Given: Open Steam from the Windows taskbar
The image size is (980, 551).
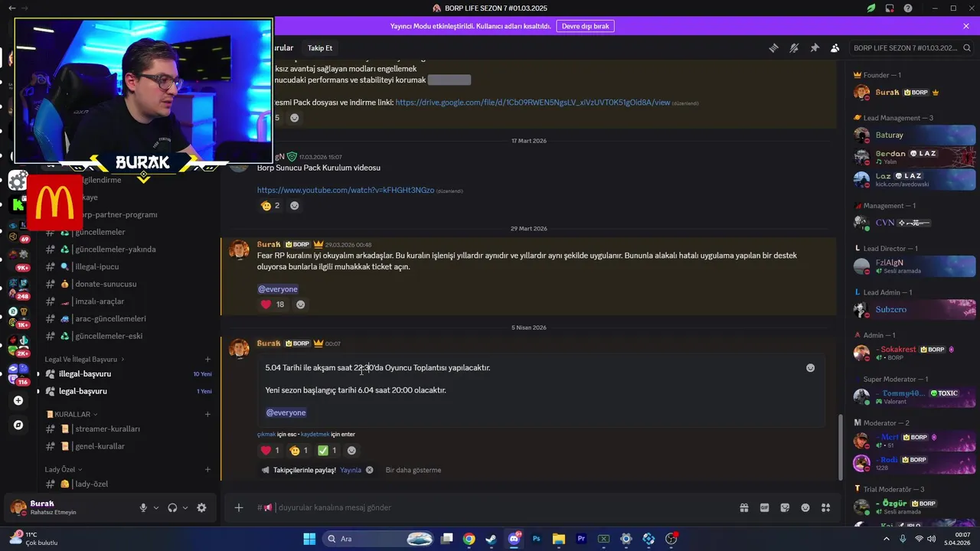Looking at the screenshot, I should point(491,539).
